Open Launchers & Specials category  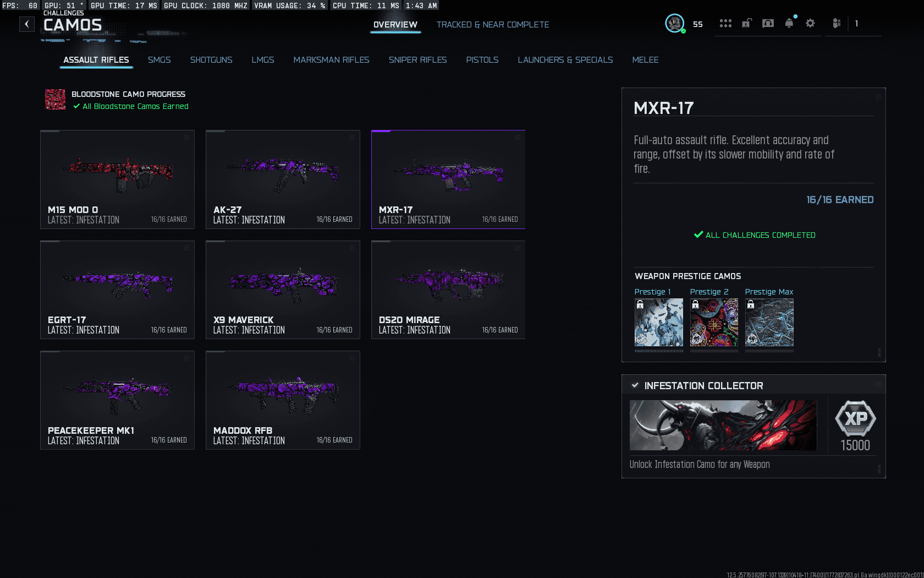[x=565, y=60]
